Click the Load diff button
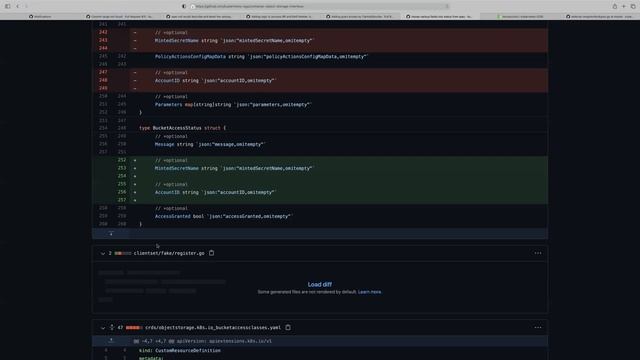This screenshot has width=640, height=360. pyautogui.click(x=320, y=284)
